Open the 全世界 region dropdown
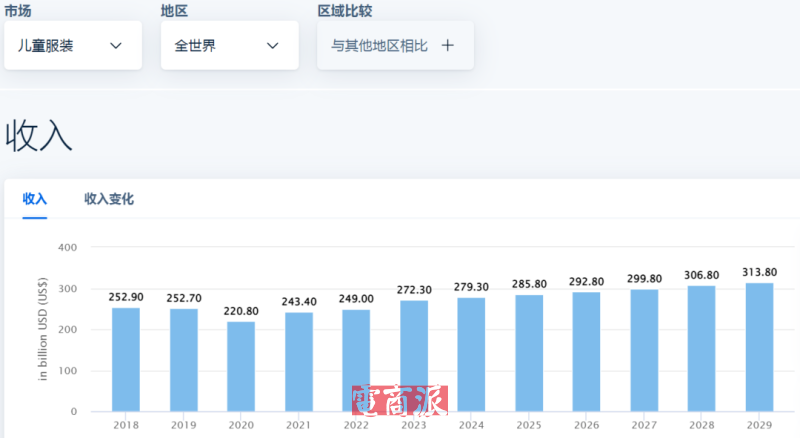Viewport: 800px width, 438px height. point(229,46)
